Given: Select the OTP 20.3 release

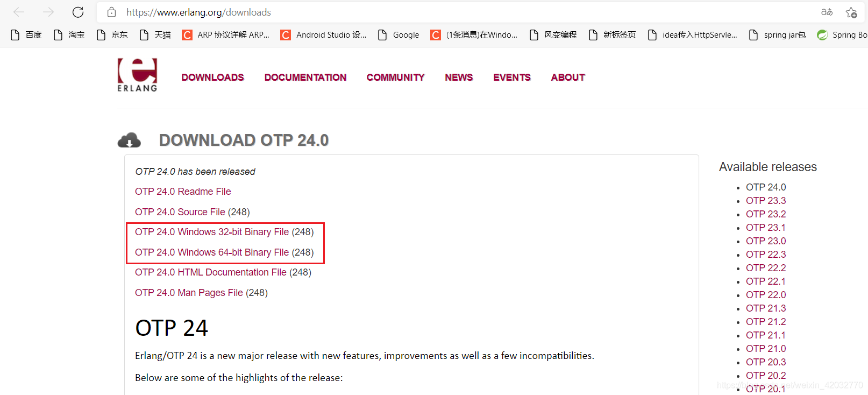Looking at the screenshot, I should [x=766, y=362].
